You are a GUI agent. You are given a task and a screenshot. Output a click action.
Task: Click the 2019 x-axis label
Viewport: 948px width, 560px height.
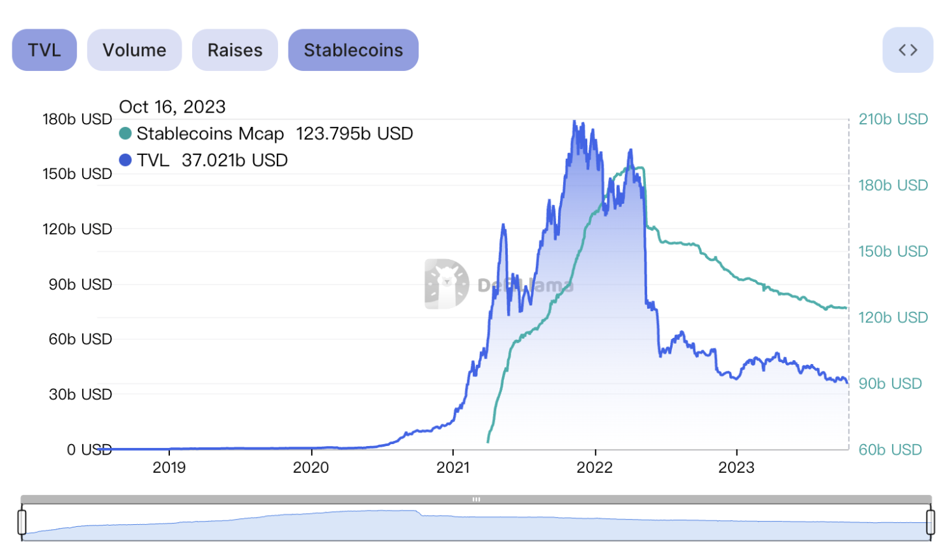coord(169,468)
